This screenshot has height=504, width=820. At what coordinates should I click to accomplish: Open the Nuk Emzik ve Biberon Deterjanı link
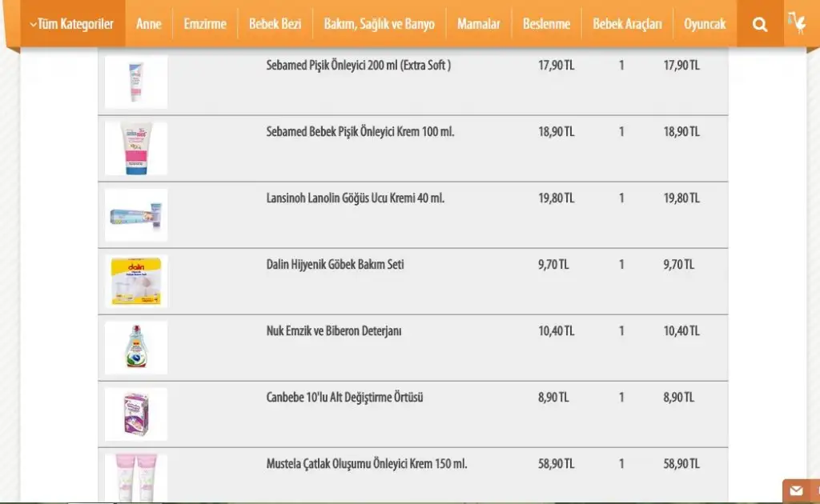(334, 331)
